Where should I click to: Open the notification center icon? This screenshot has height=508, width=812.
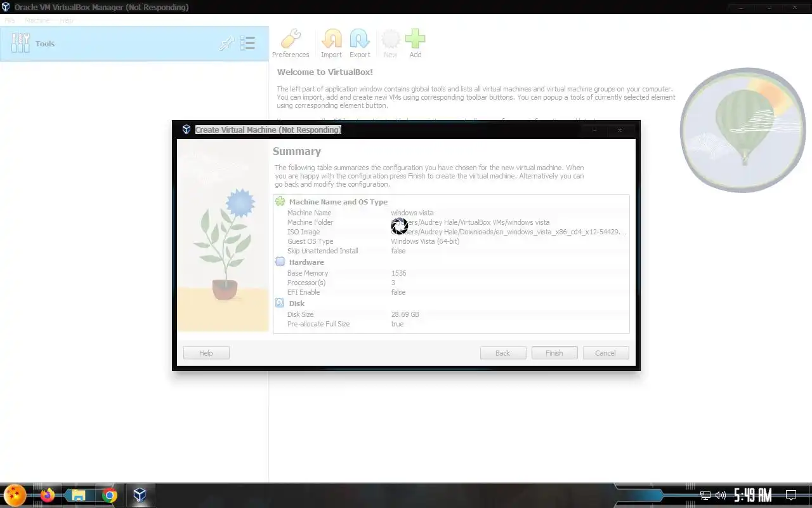pyautogui.click(x=791, y=495)
